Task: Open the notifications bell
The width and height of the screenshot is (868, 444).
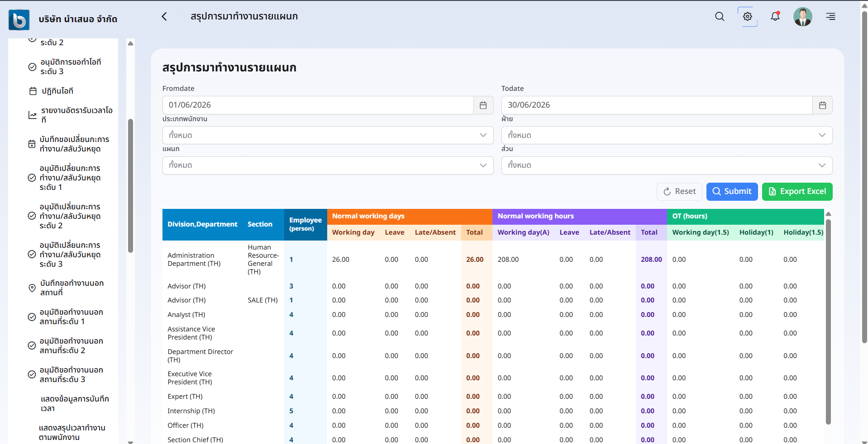Action: [775, 16]
